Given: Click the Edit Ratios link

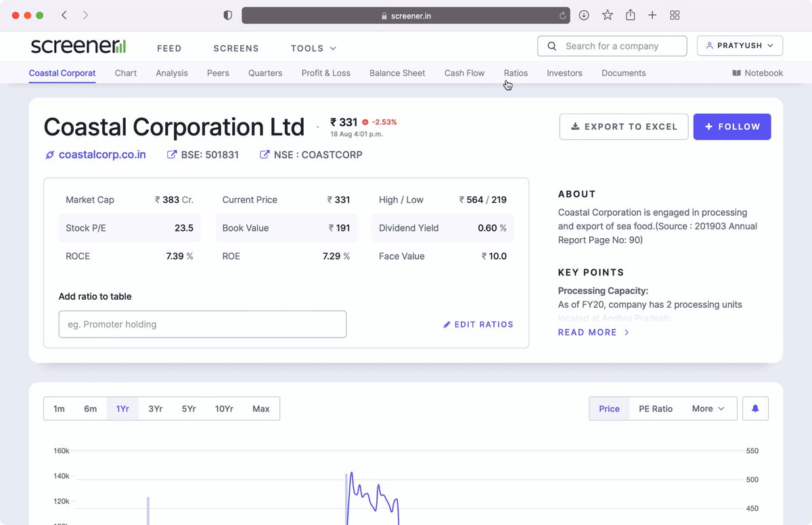Looking at the screenshot, I should [478, 325].
